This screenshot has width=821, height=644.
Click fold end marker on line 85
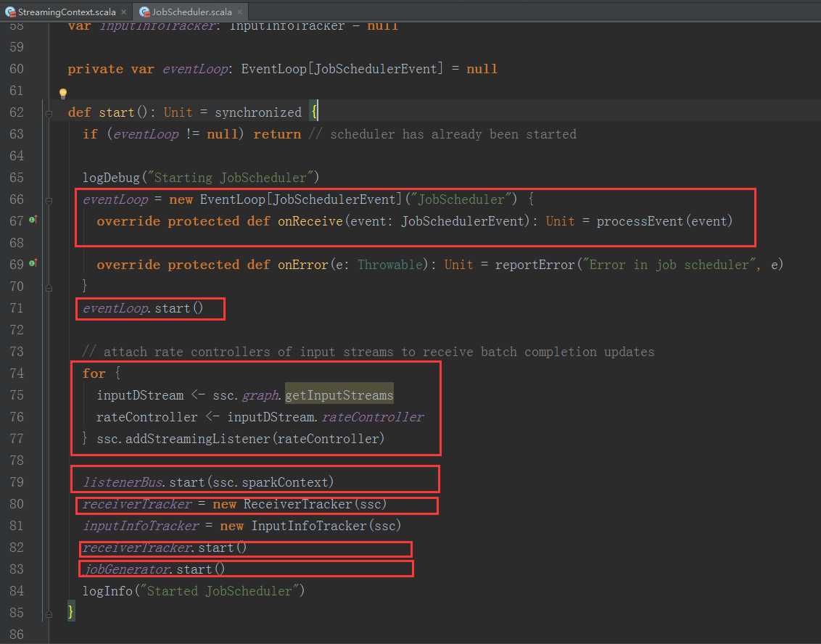coord(49,613)
